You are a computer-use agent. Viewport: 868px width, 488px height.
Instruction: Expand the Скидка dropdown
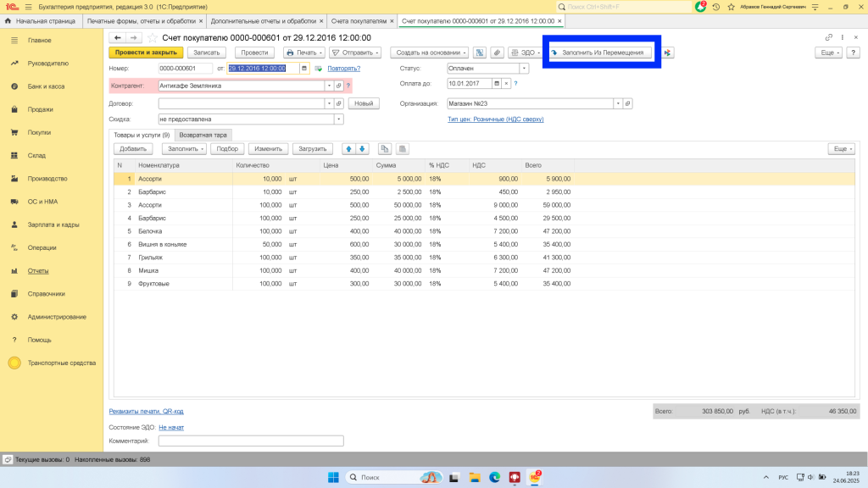click(338, 119)
